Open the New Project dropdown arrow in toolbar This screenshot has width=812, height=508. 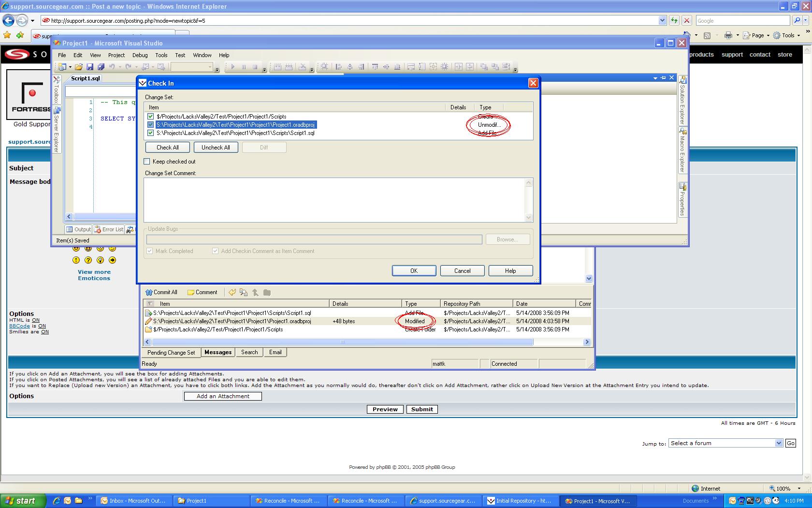70,67
